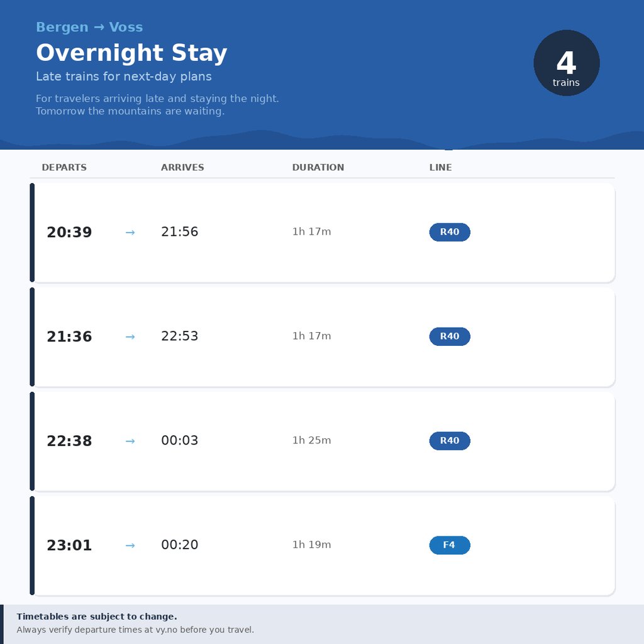Click the dark accent bar on the 22:38 card

pos(31,441)
